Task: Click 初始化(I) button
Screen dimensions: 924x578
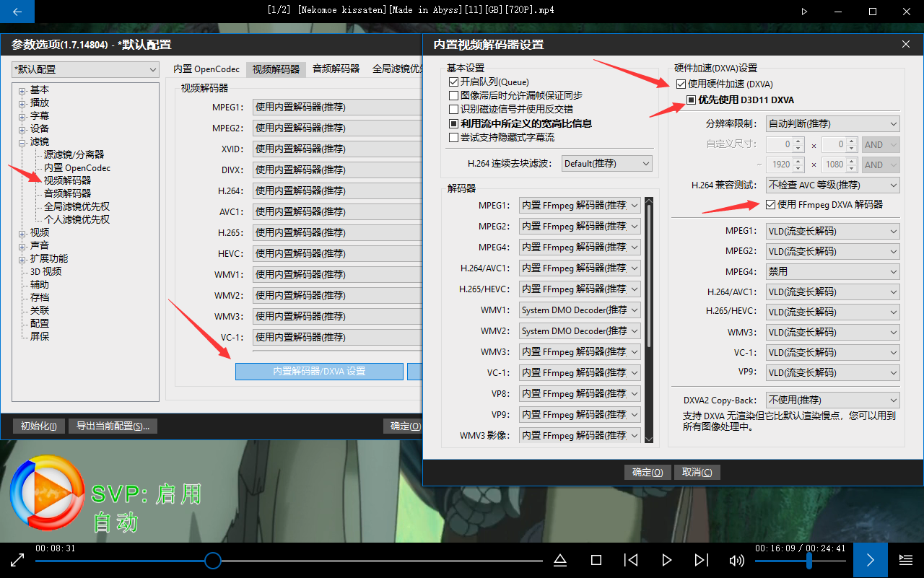Action: 39,426
